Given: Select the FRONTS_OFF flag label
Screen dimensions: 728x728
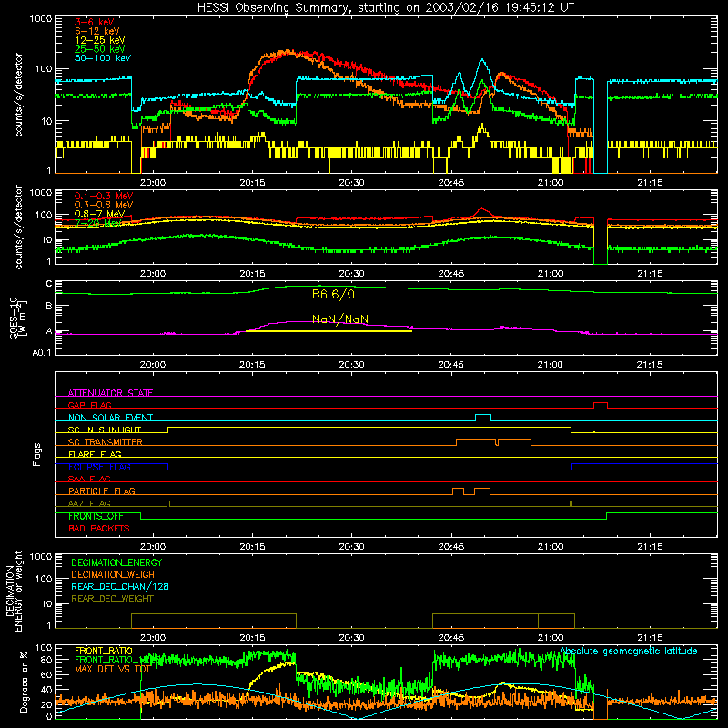Looking at the screenshot, I should point(96,516).
